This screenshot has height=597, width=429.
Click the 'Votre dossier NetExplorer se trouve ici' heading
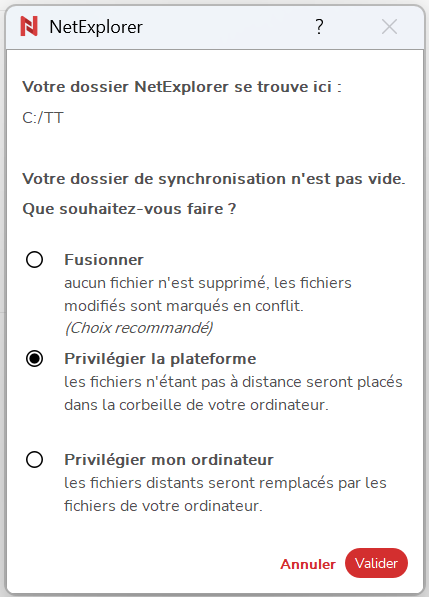182,87
